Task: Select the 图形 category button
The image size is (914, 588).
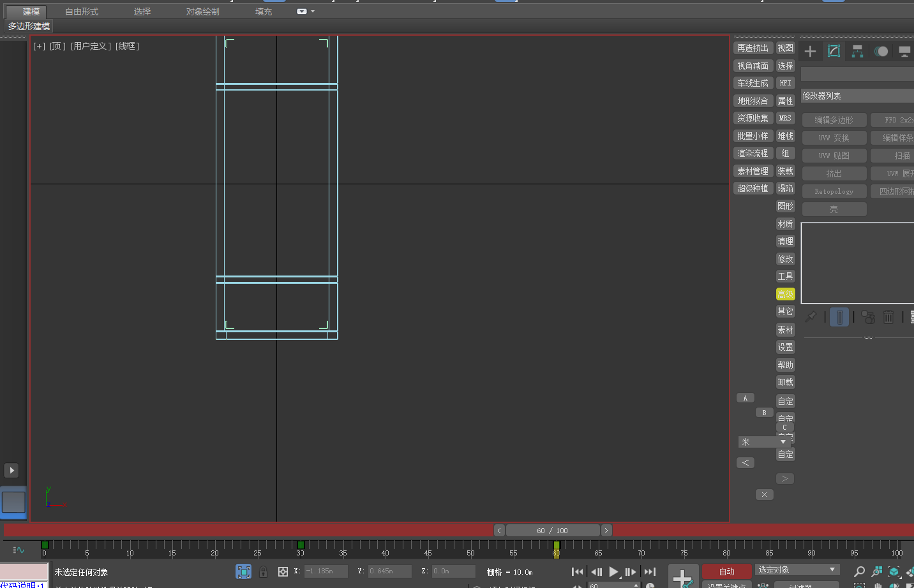Action: pos(786,206)
